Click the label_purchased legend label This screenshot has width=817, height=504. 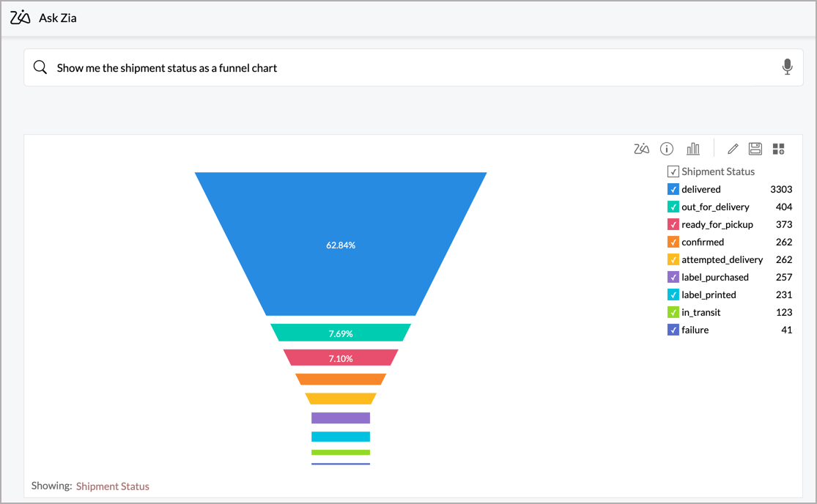[x=714, y=277]
